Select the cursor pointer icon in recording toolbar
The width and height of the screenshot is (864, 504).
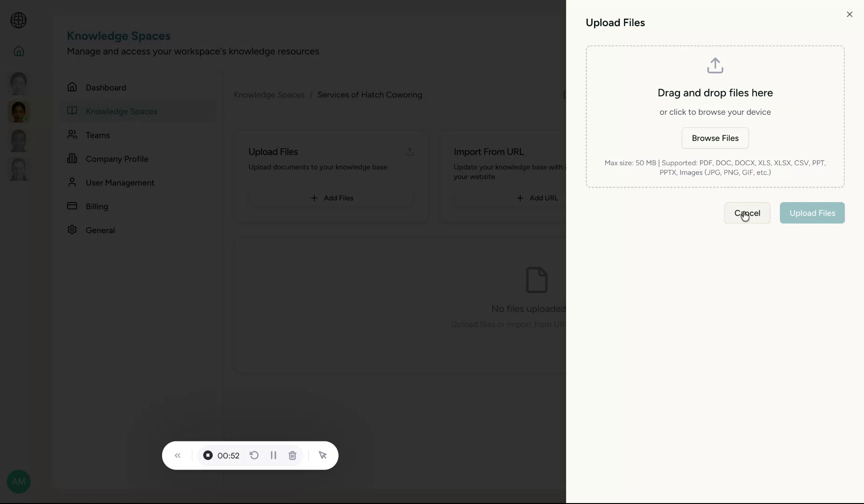click(323, 456)
